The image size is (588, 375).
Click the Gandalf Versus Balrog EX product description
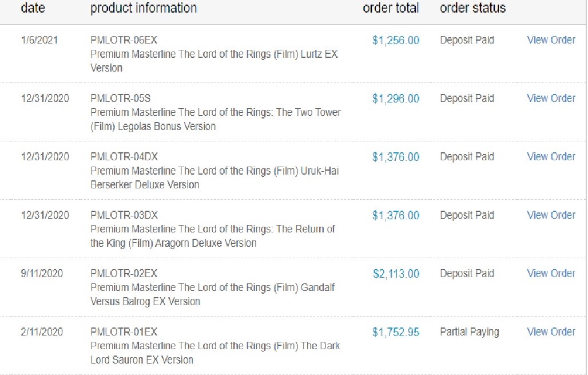tap(213, 294)
